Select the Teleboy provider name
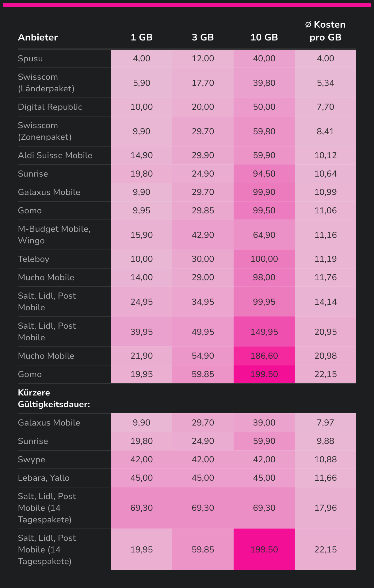 [33, 259]
